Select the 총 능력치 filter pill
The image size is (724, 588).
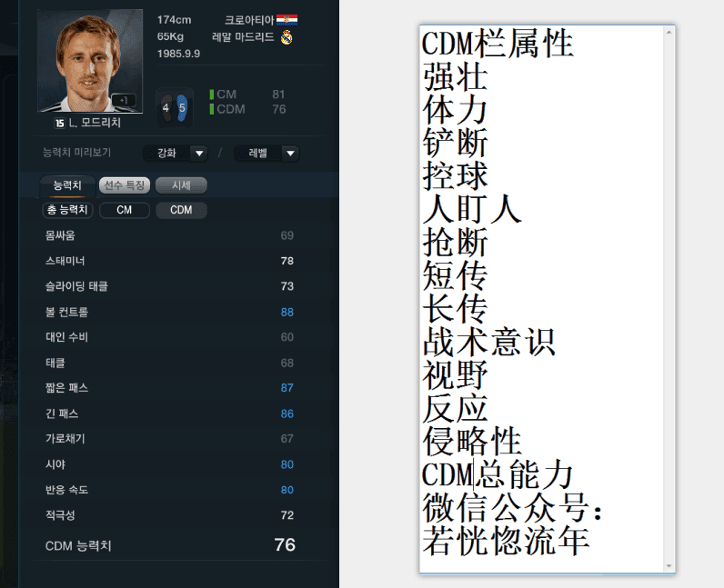pos(67,210)
